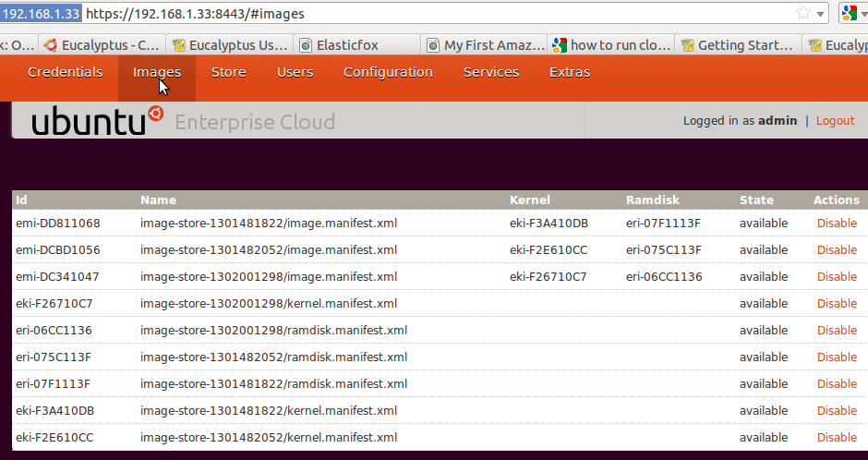The height and width of the screenshot is (460, 868).
Task: Open the address bar history dropdown arrow
Action: click(820, 14)
